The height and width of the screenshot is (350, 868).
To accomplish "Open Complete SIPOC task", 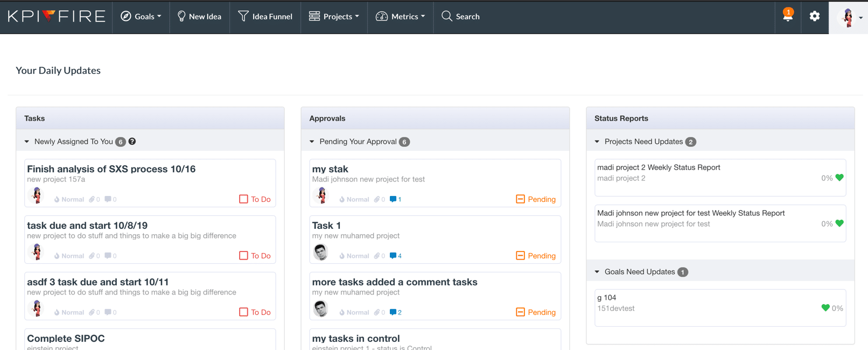I will 66,339.
